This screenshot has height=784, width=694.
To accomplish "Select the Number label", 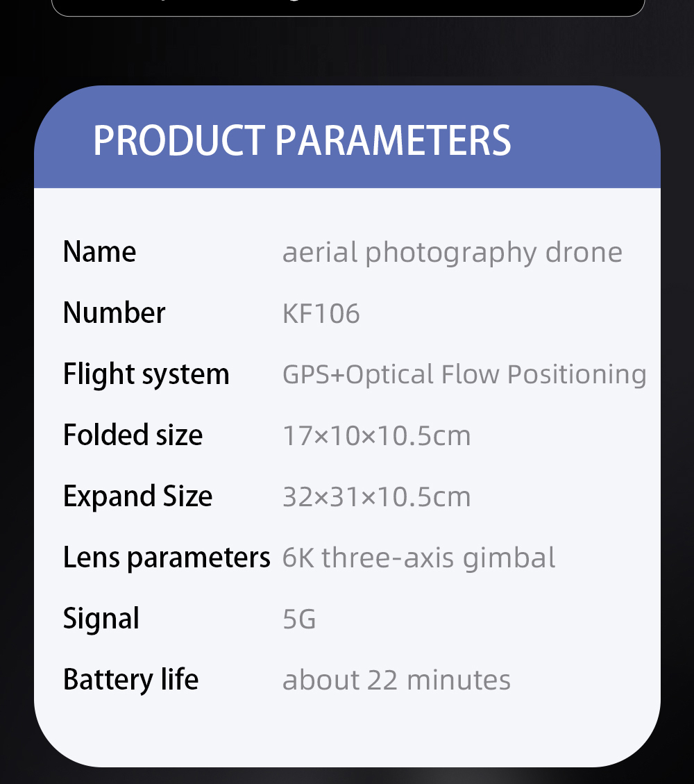I will tap(114, 312).
